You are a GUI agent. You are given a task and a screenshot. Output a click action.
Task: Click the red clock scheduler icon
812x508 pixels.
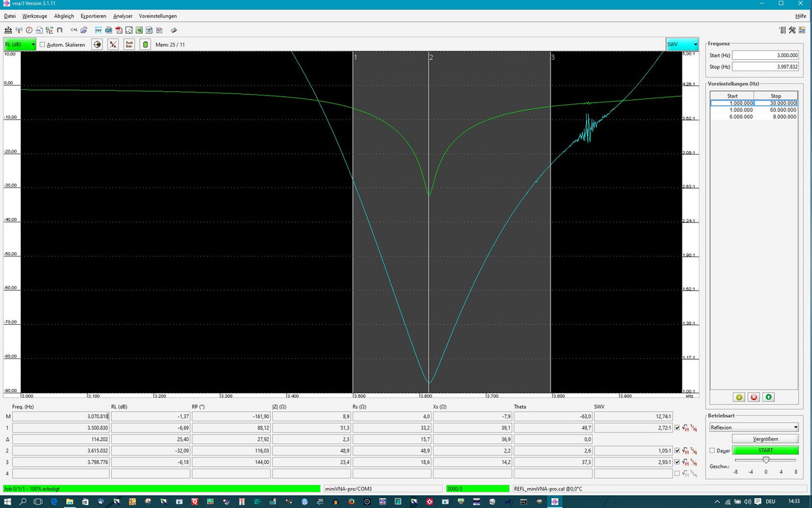[x=29, y=30]
